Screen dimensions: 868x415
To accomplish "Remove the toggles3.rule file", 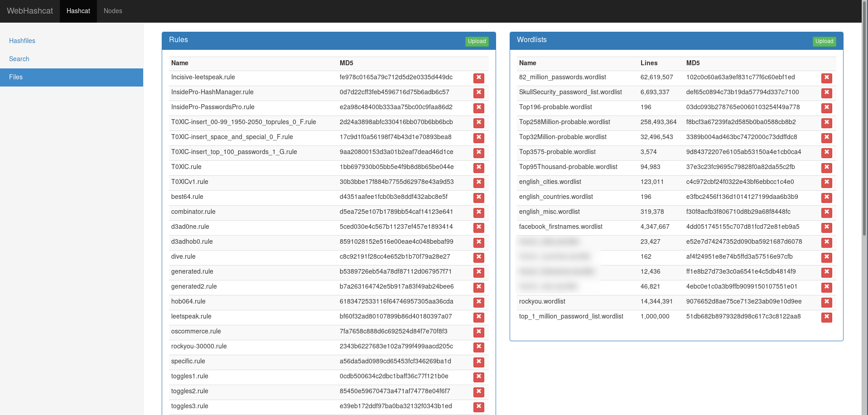I will (x=478, y=407).
